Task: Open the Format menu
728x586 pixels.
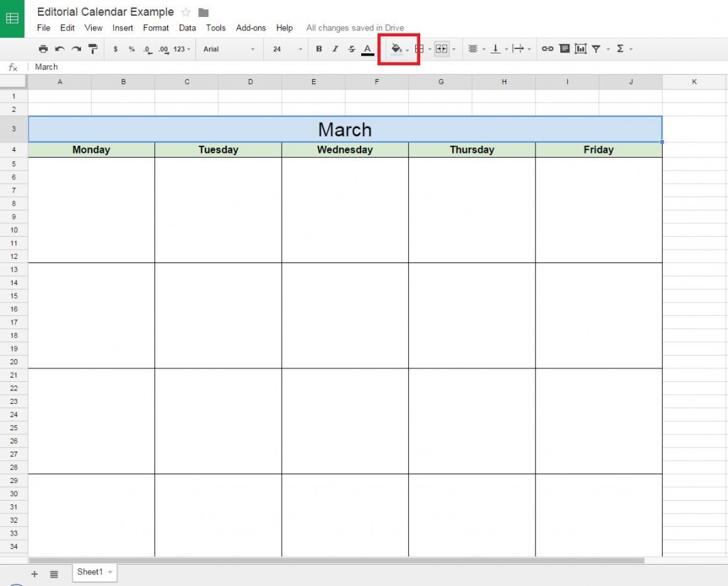Action: [156, 28]
